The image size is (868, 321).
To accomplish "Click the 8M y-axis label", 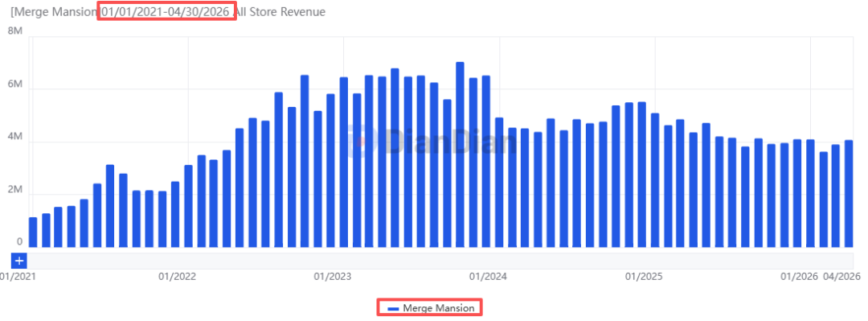I will pyautogui.click(x=15, y=31).
